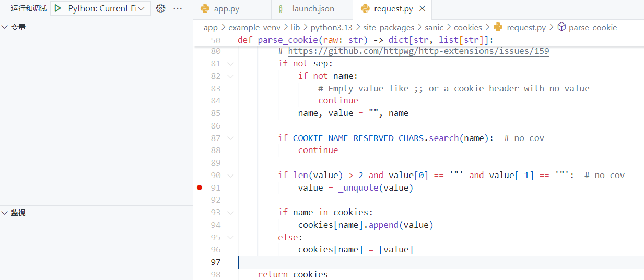
Task: Click the launch.json tab's braces icon
Action: tap(282, 9)
